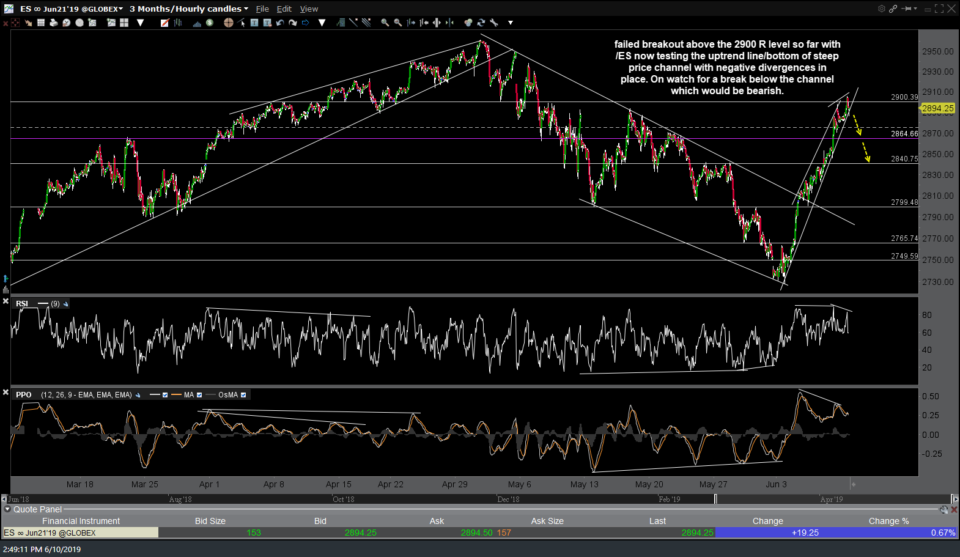Screen dimensions: 960x557
Task: Click the red X delete icon in toolbar
Action: 5,23
